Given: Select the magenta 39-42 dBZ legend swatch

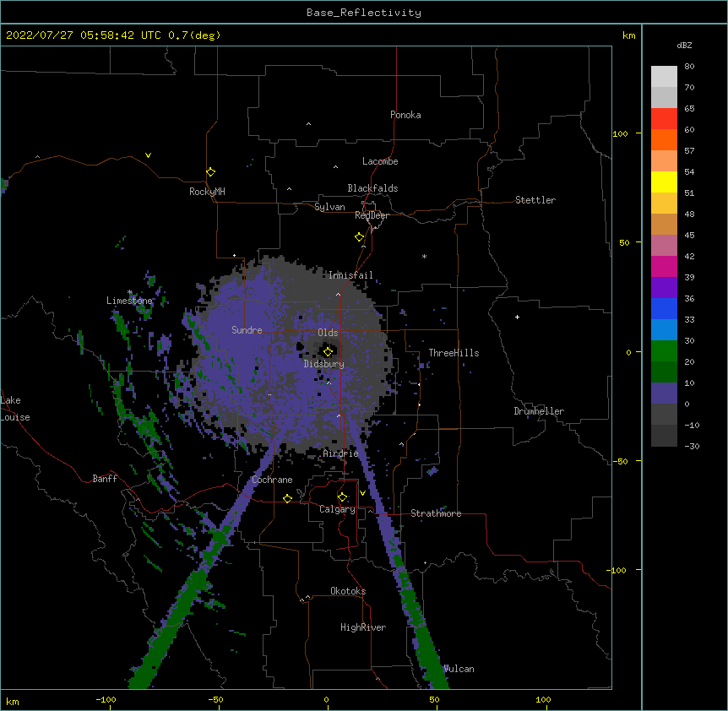Looking at the screenshot, I should click(x=664, y=266).
